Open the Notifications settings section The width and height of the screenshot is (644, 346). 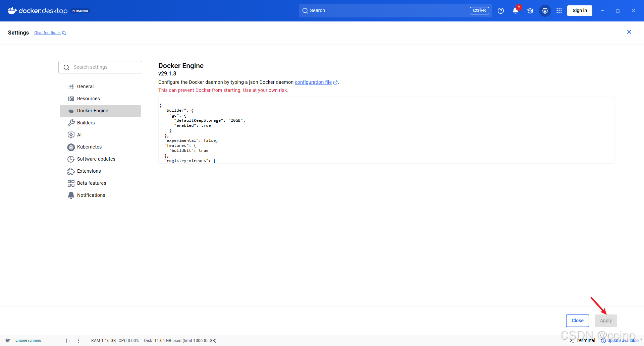(100, 195)
